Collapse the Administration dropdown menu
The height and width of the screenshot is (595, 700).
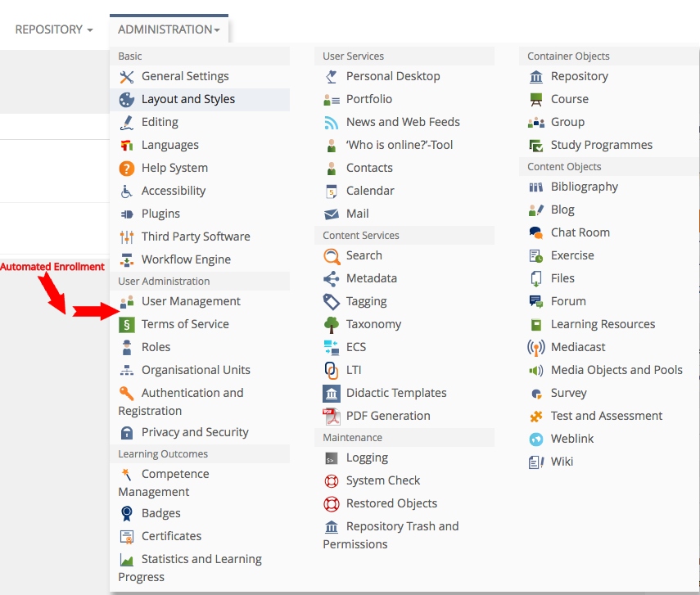point(169,29)
